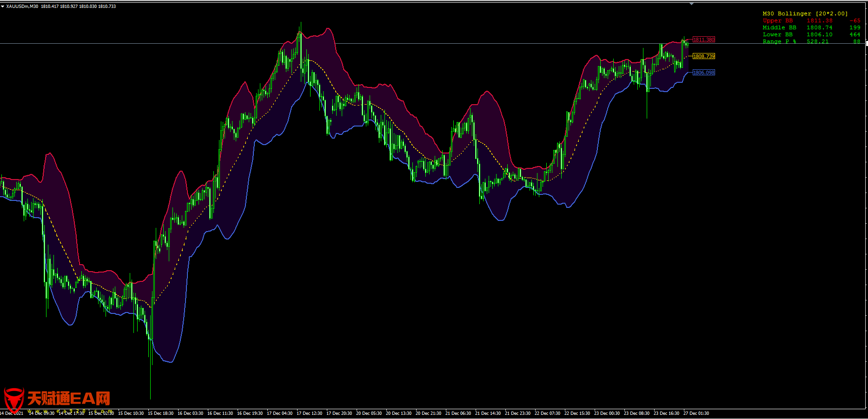Click the 21 Dec 23:30 time label
This screenshot has height=419, width=868.
pyautogui.click(x=518, y=413)
